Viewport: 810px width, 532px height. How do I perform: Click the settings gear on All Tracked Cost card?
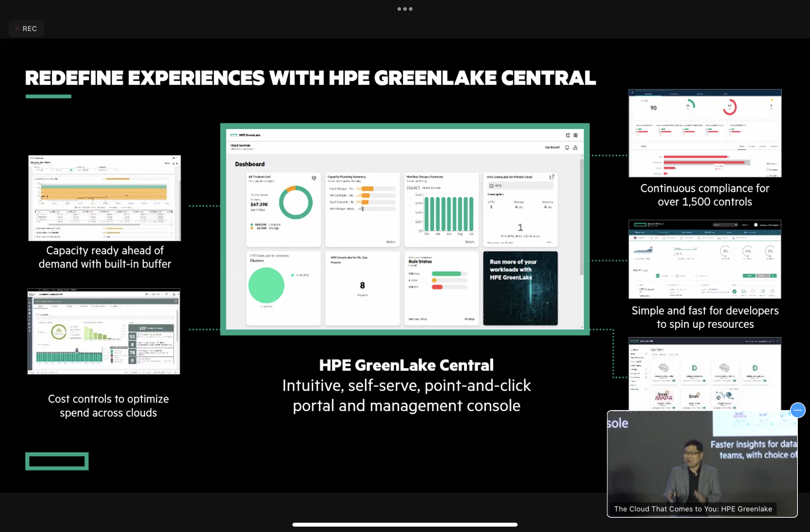point(314,178)
